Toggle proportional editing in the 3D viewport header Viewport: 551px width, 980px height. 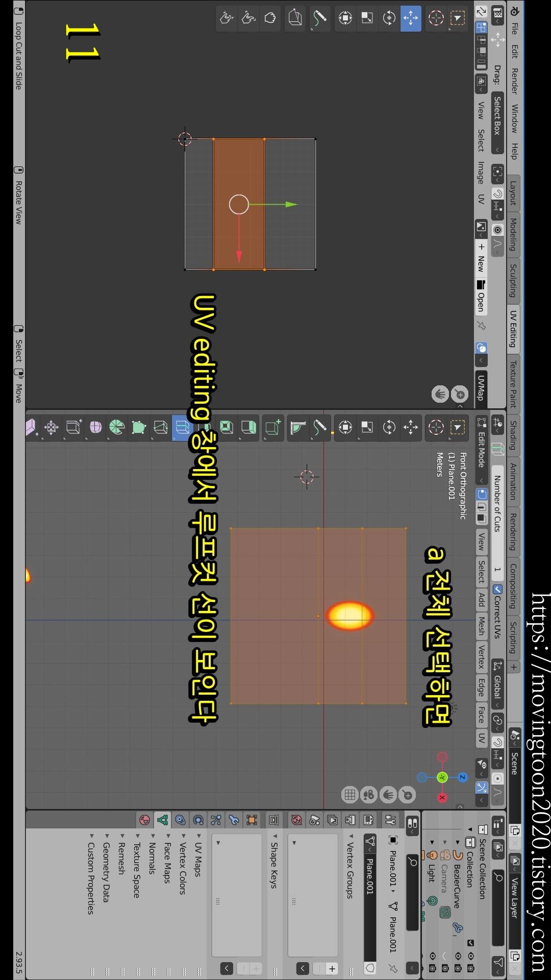coord(497,778)
